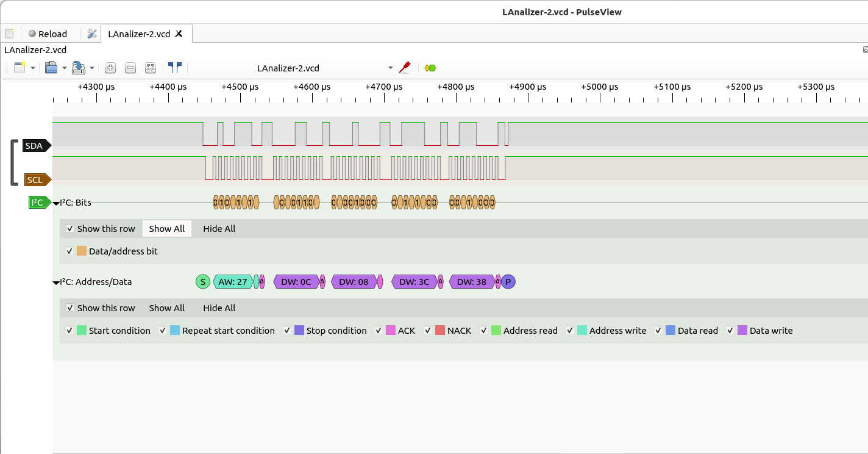The width and height of the screenshot is (868, 454).
Task: Open the dropdown arrow next to new view icon
Action: [33, 68]
